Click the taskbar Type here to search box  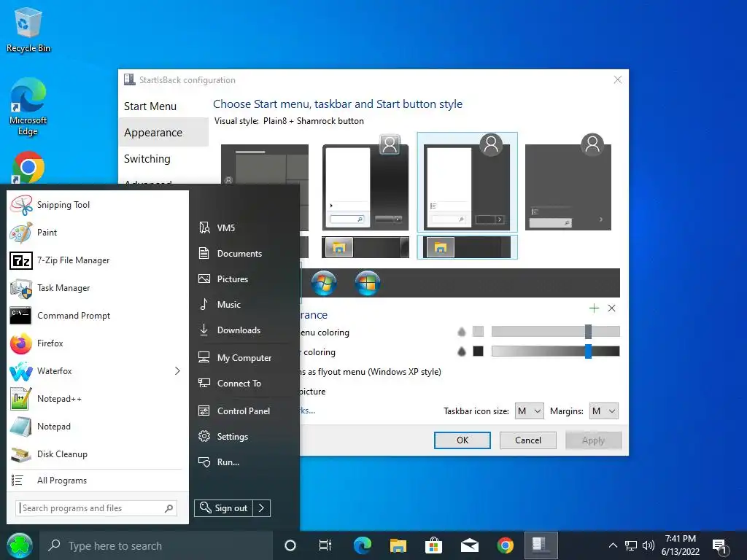point(156,545)
